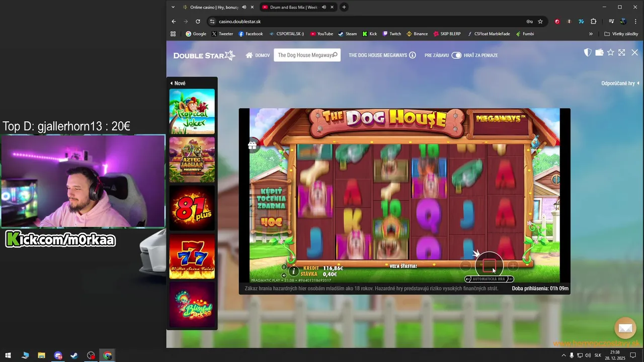Open the Binance bookmark
Image resolution: width=644 pixels, height=362 pixels.
417,34
